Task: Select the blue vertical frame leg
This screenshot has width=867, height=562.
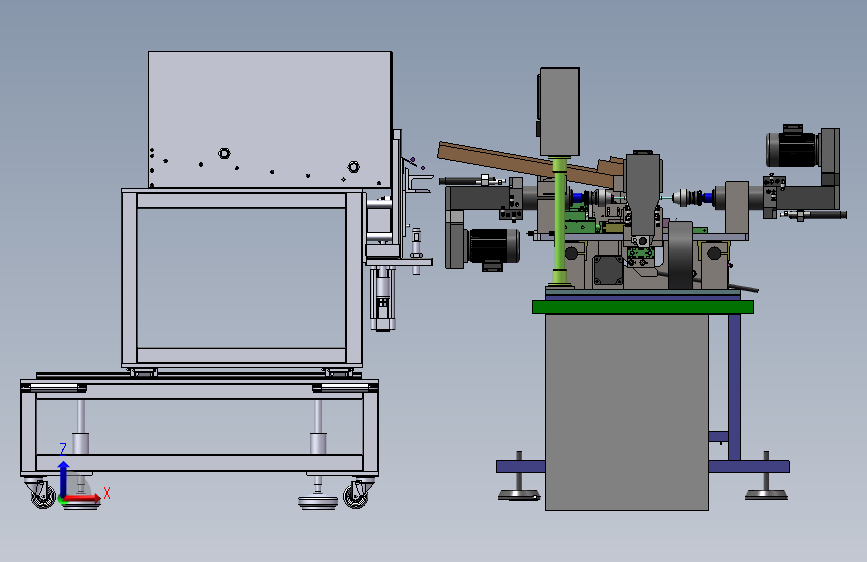Action: (x=734, y=387)
